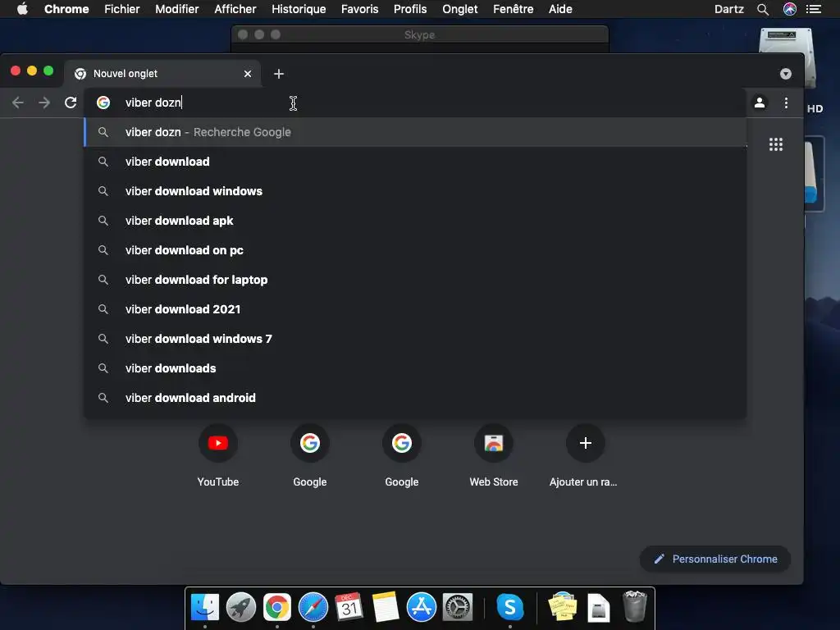Screen dimensions: 840x630
Task: Go back with the left arrow
Action: [18, 103]
